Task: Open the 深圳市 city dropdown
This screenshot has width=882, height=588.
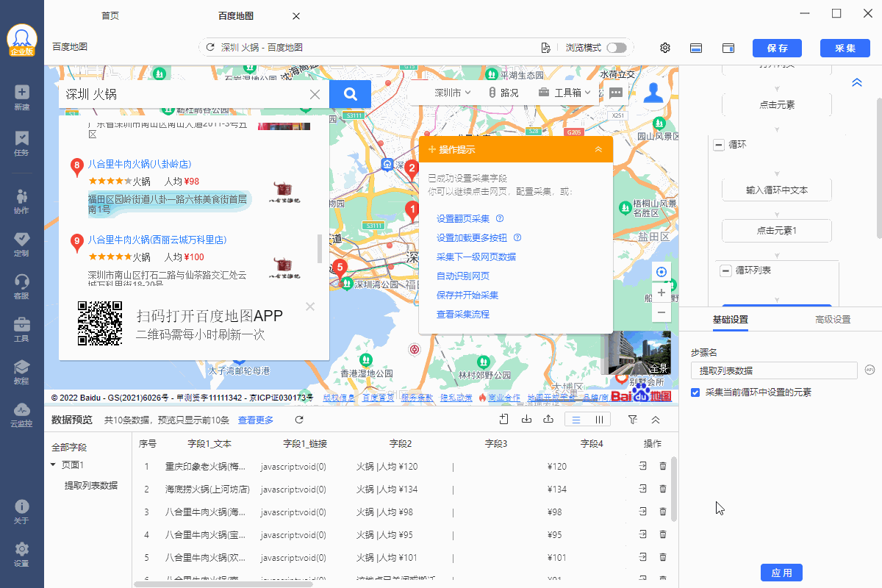Action: pos(453,93)
